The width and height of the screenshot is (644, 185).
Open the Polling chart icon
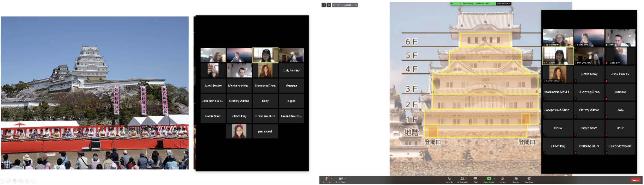(503, 179)
